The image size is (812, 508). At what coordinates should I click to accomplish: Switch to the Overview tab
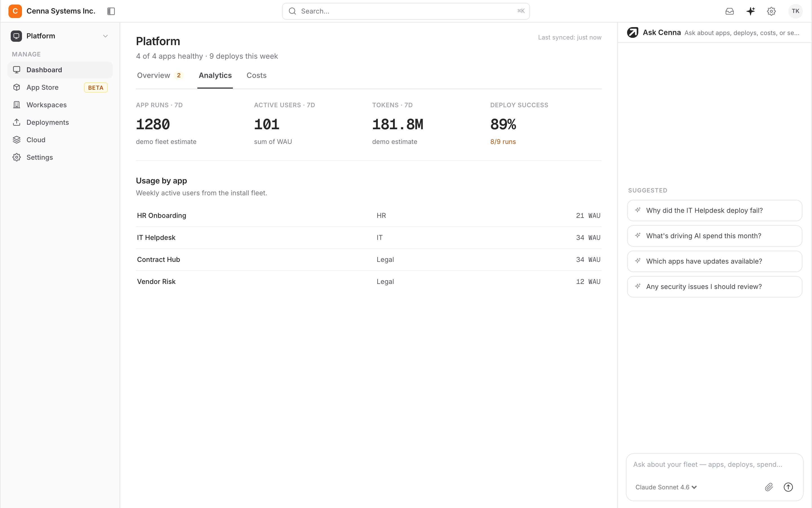pyautogui.click(x=160, y=75)
